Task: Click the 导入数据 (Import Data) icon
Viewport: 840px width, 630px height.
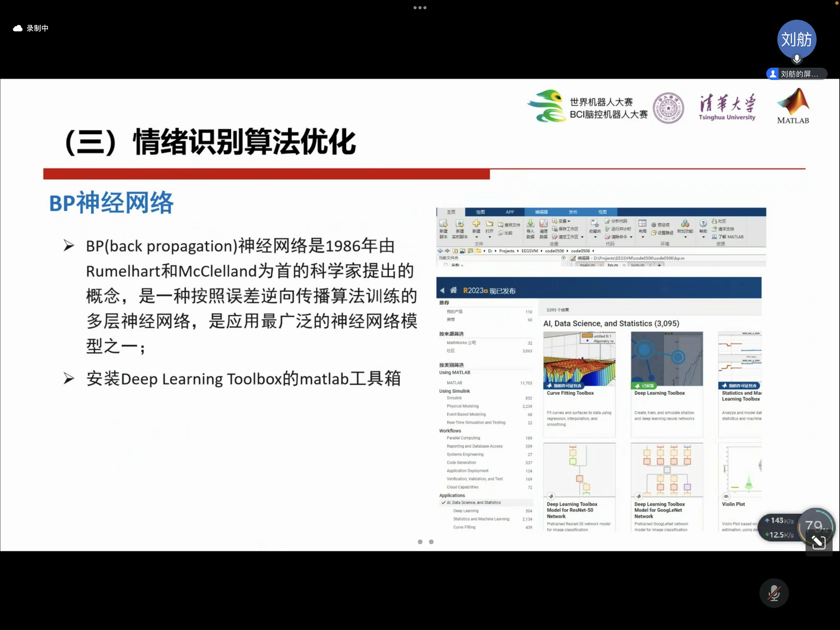Action: 530,224
